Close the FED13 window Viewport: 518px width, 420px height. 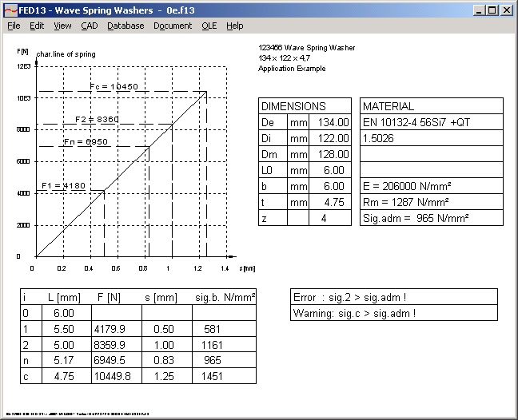point(507,10)
